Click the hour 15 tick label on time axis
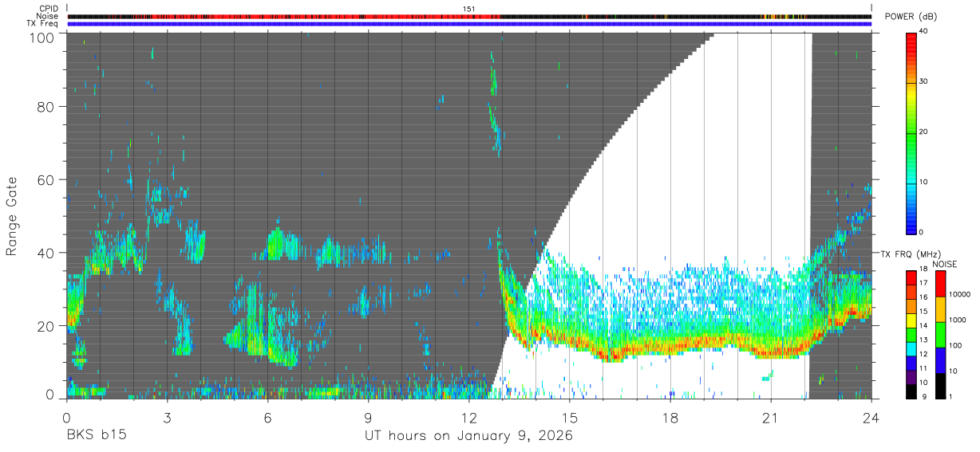The width and height of the screenshot is (980, 452). tap(570, 417)
